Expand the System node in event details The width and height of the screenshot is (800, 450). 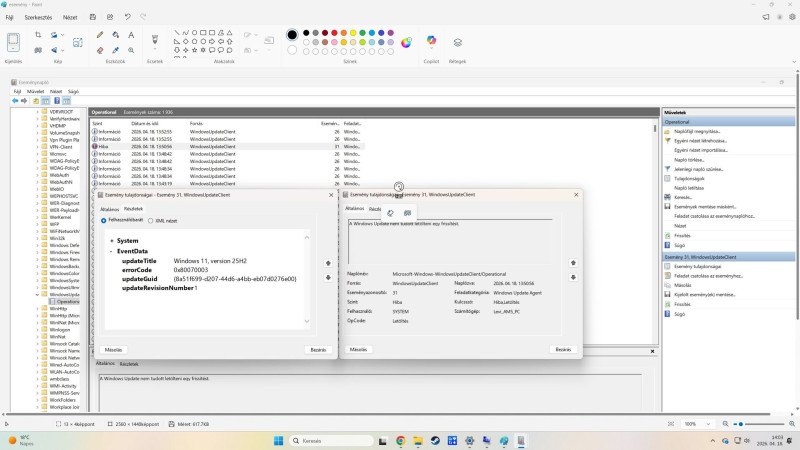112,241
